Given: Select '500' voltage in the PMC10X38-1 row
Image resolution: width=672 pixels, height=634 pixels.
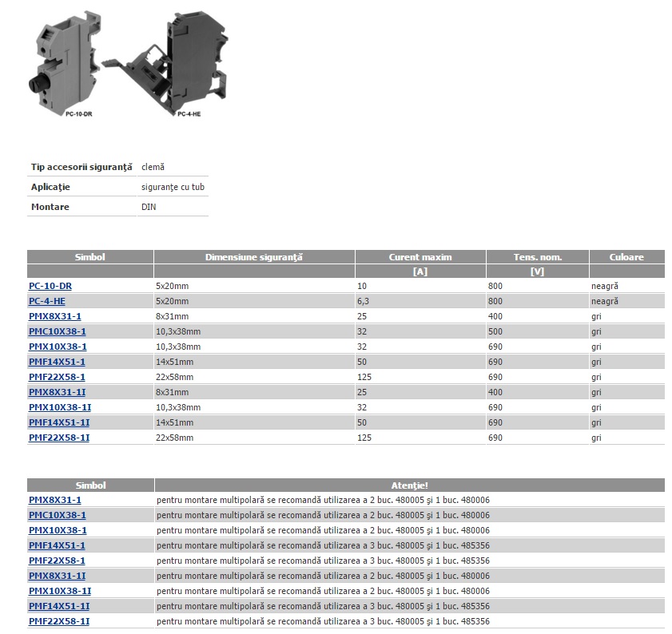Looking at the screenshot, I should (495, 331).
